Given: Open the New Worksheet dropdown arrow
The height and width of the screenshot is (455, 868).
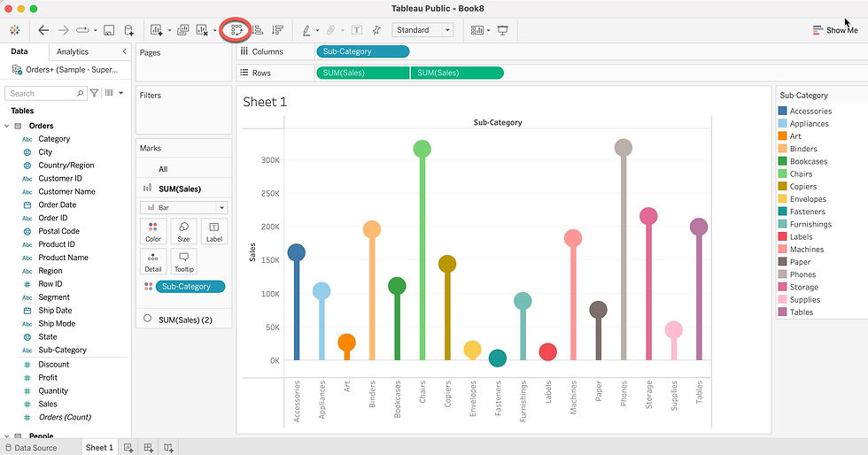Looking at the screenshot, I should pos(169,30).
